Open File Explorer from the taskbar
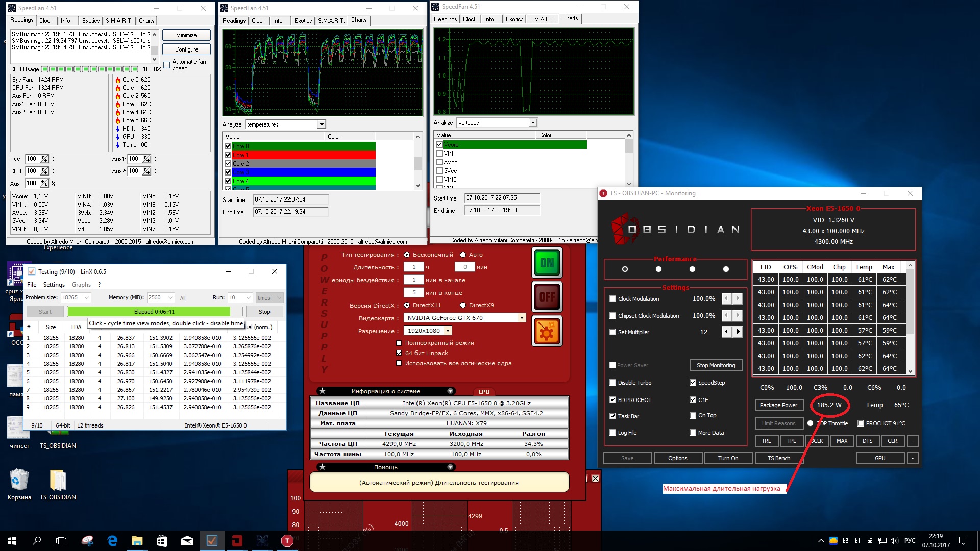The image size is (980, 551). point(137,541)
